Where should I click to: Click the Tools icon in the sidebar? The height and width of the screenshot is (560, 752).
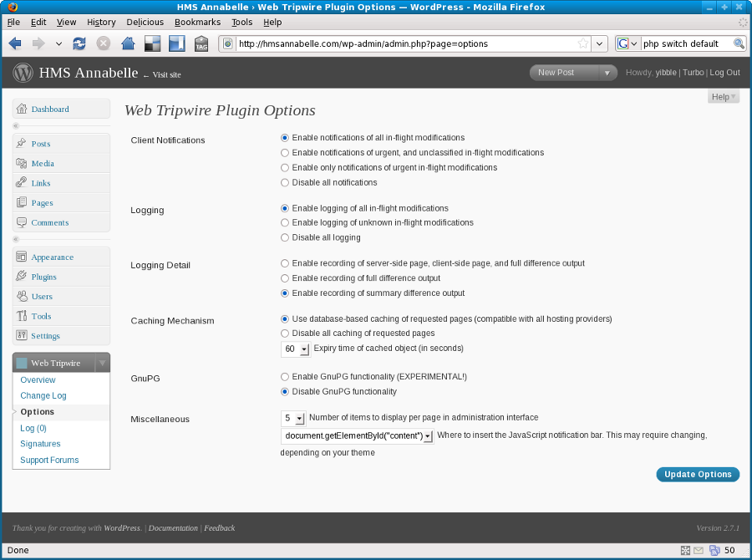click(x=21, y=316)
